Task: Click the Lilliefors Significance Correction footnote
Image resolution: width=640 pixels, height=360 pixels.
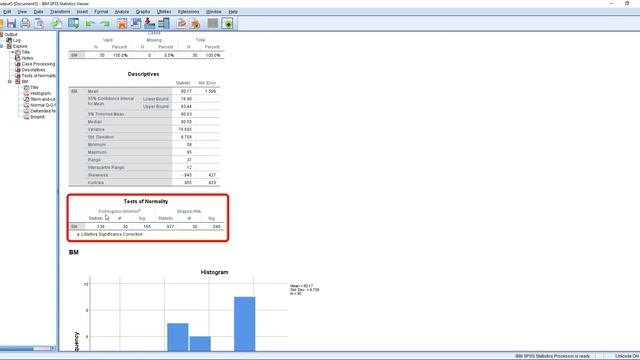Action: pos(110,234)
